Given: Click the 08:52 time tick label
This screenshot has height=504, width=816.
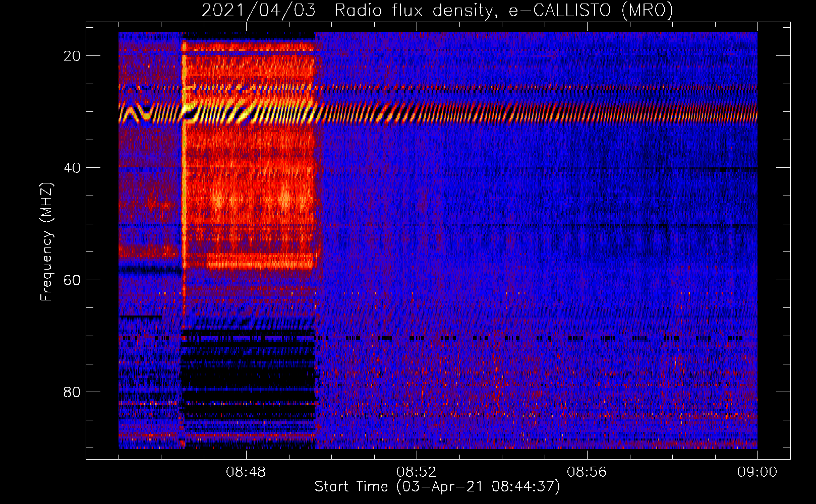Looking at the screenshot, I should coord(416,472).
